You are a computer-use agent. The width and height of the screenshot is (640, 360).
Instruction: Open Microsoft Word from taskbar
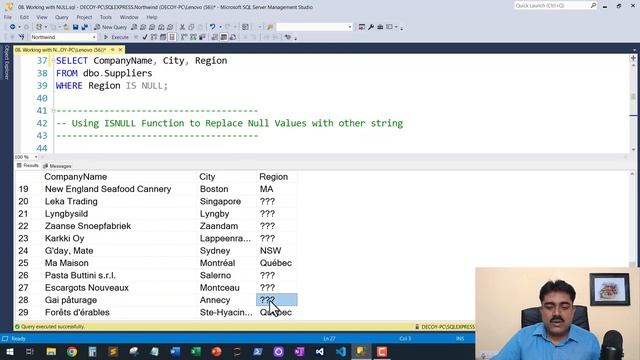click(x=175, y=351)
